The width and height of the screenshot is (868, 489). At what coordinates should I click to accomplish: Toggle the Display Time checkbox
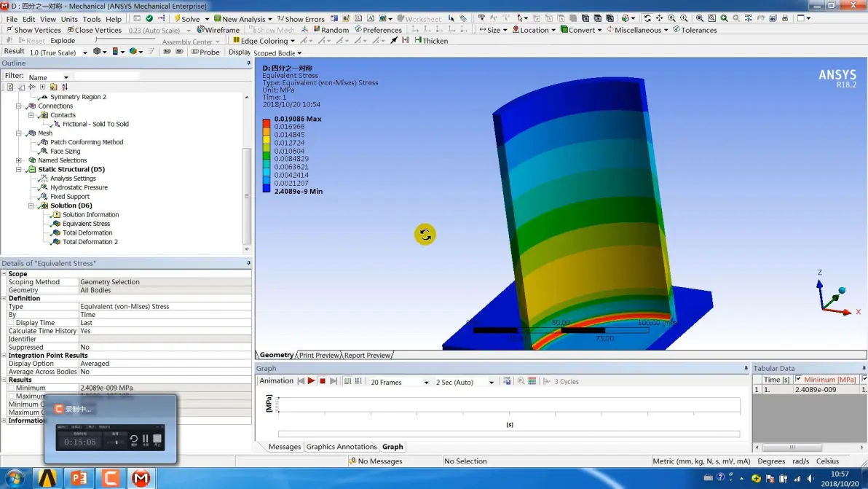[x=12, y=323]
